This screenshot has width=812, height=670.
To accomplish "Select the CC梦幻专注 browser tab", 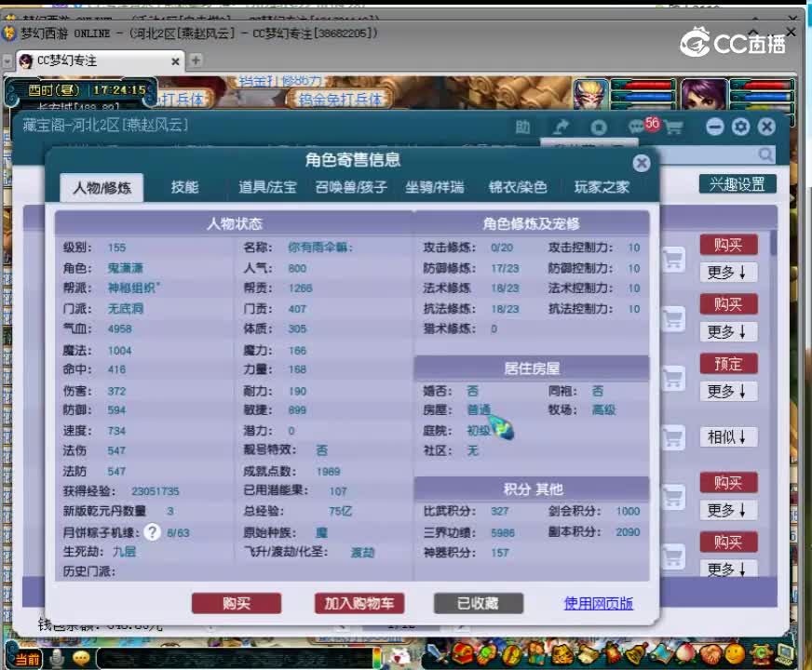I will click(x=100, y=61).
